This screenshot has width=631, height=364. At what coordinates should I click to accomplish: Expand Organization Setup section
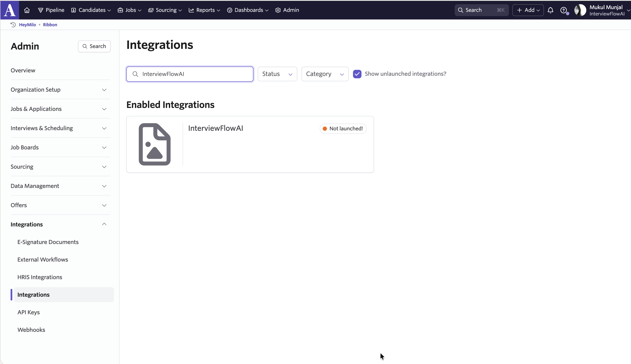pyautogui.click(x=60, y=90)
